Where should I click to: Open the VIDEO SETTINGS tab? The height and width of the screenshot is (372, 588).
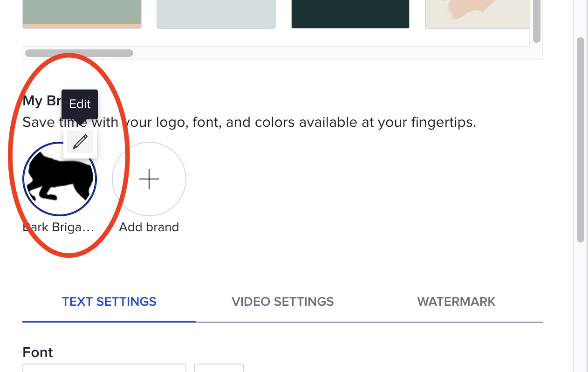pos(283,302)
